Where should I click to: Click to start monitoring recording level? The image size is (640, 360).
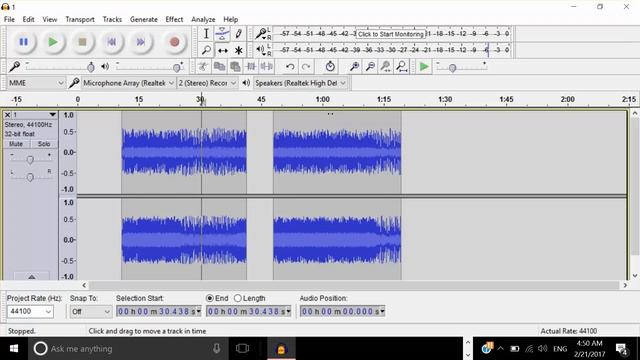point(391,34)
